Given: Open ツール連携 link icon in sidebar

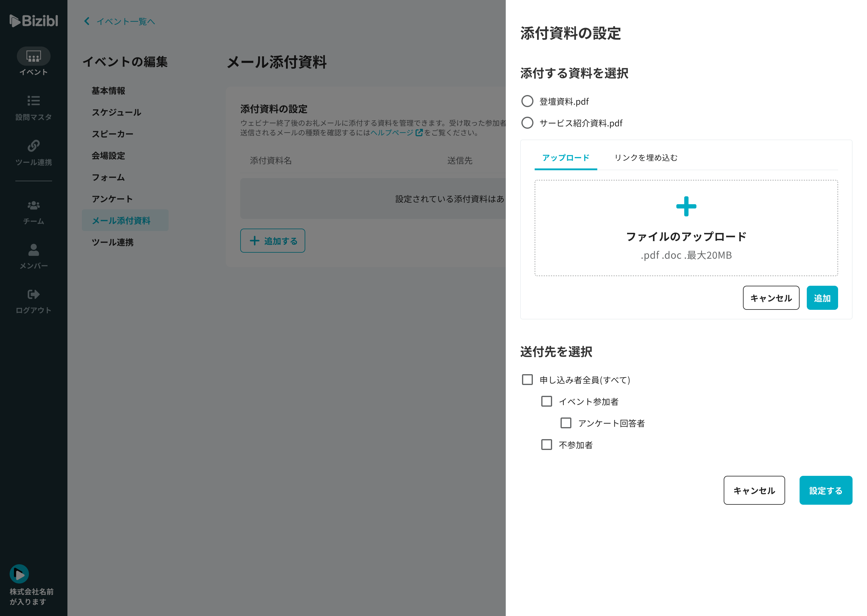Looking at the screenshot, I should [33, 146].
